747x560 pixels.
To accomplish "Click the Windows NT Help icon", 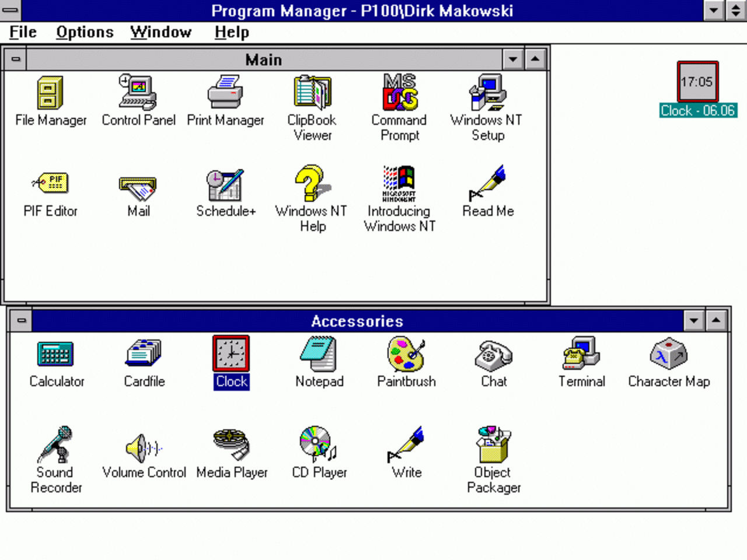I will click(312, 183).
